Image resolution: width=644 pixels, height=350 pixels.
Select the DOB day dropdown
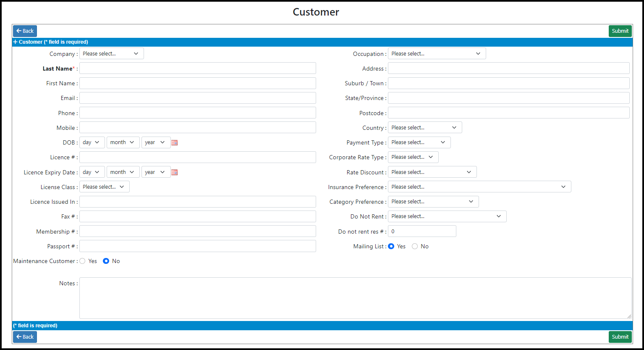click(x=92, y=142)
